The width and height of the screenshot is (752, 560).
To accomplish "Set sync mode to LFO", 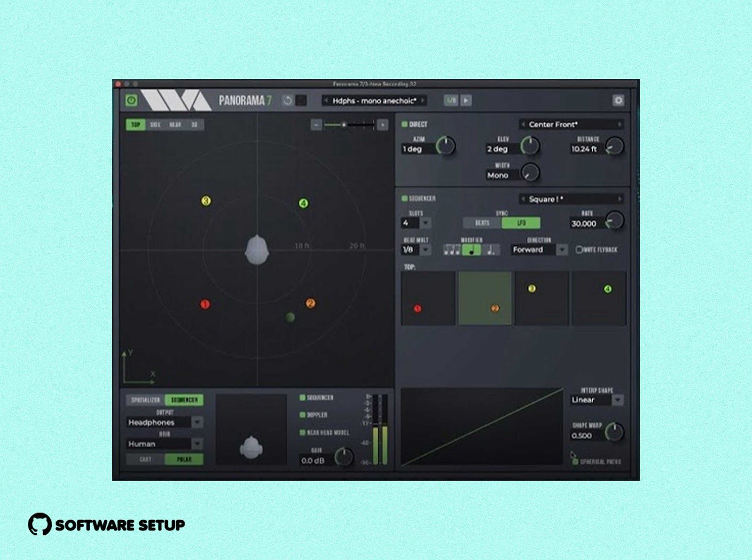I will pyautogui.click(x=521, y=223).
